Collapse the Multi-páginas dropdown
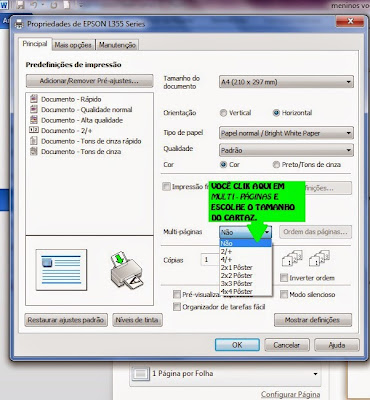The width and height of the screenshot is (370, 400). pos(245,232)
